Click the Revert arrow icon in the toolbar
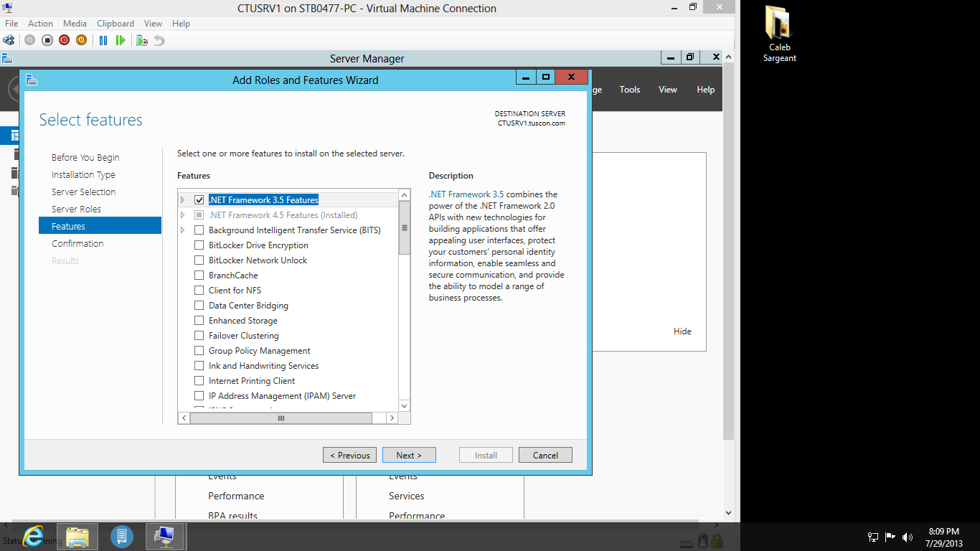The image size is (980, 551). click(x=159, y=40)
